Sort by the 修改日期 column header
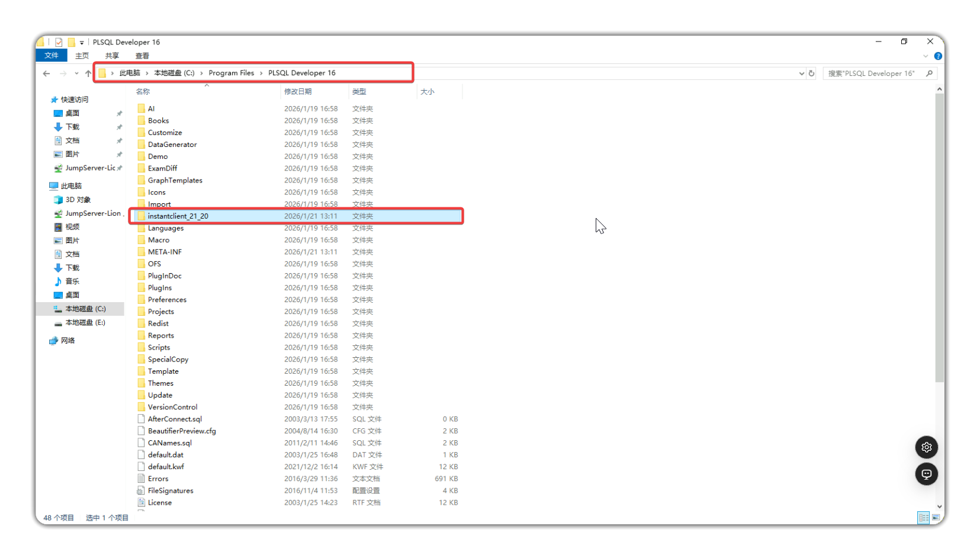 (298, 92)
